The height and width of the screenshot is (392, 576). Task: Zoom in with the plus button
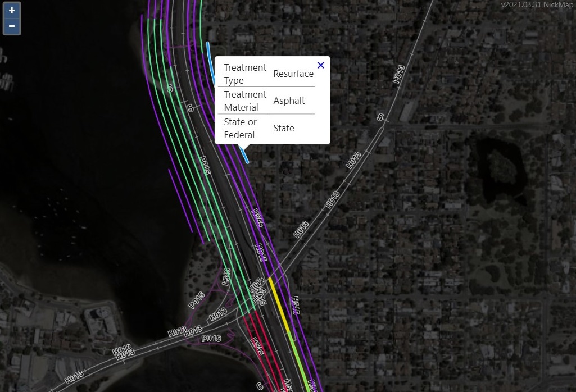click(12, 10)
